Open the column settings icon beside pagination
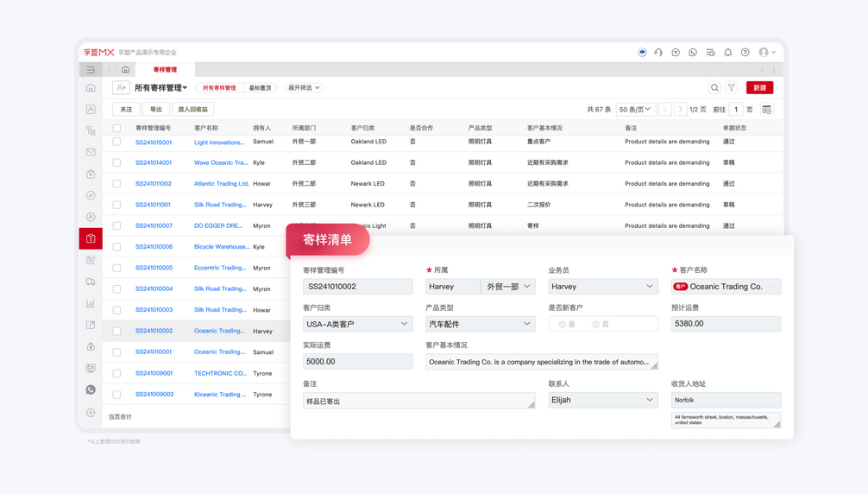The height and width of the screenshot is (494, 868). (767, 110)
